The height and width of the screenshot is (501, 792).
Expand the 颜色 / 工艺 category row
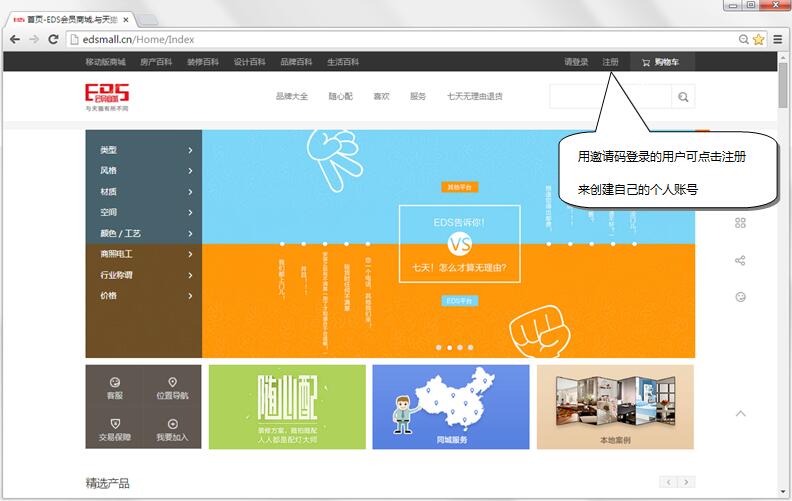(143, 233)
